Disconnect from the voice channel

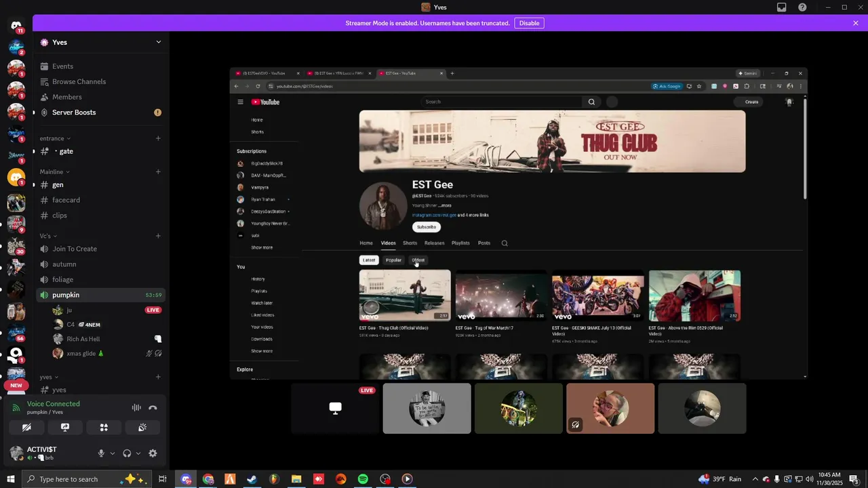pos(153,407)
